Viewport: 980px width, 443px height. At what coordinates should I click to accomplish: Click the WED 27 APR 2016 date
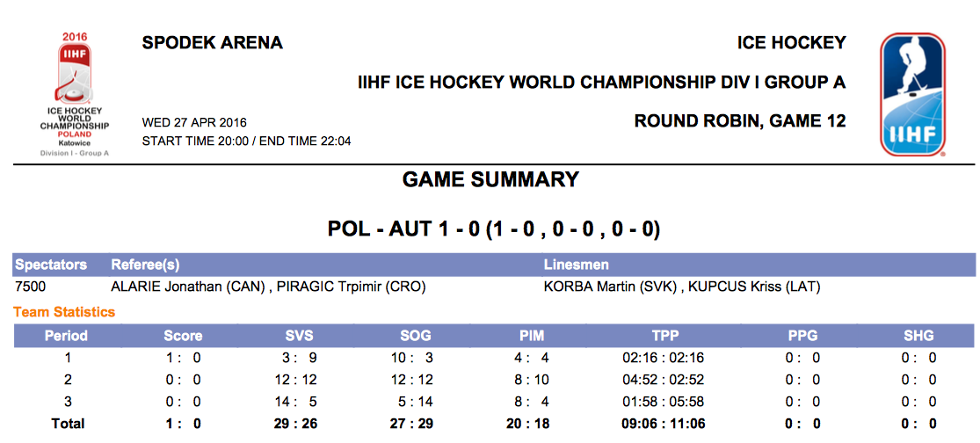(194, 122)
